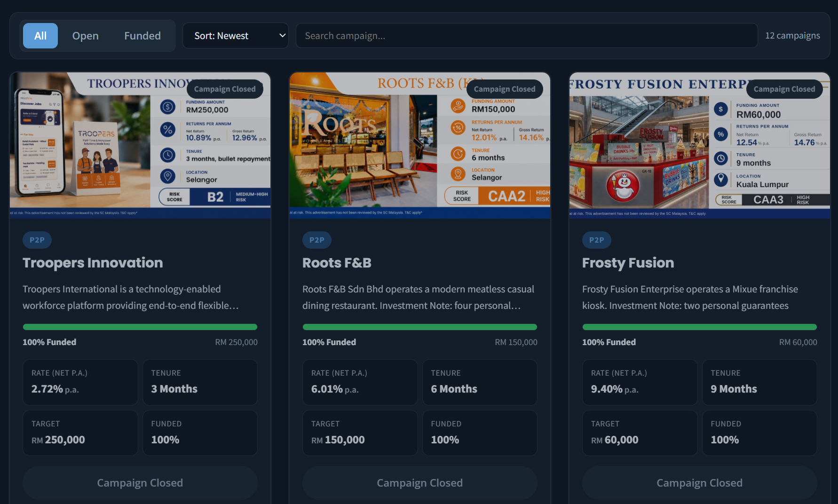This screenshot has width=838, height=504.
Task: Click the B2 risk score badge
Action: [215, 197]
